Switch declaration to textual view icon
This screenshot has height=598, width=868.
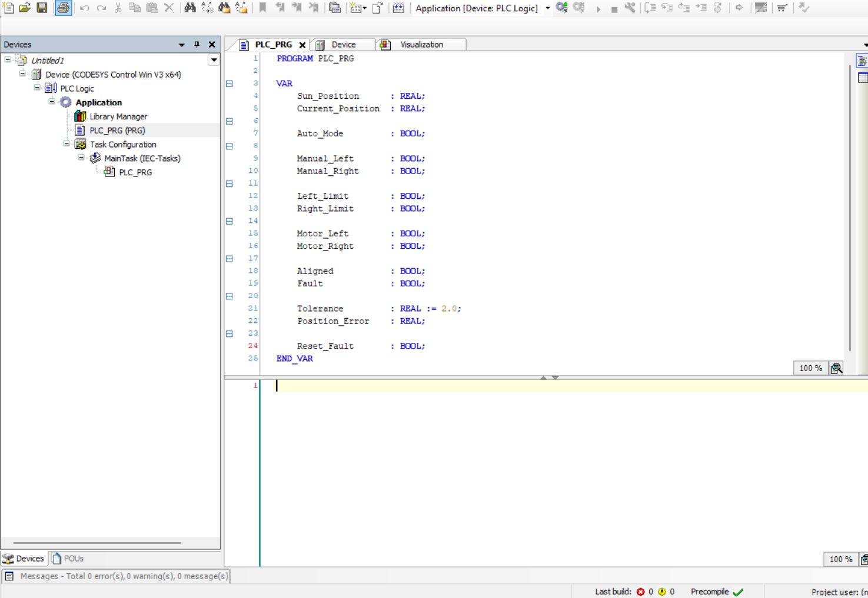(862, 61)
